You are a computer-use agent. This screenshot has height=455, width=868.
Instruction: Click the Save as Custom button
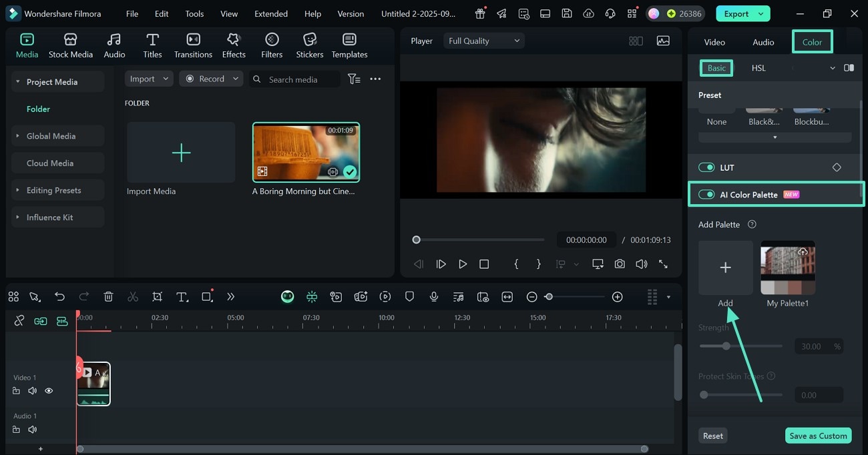click(x=818, y=436)
